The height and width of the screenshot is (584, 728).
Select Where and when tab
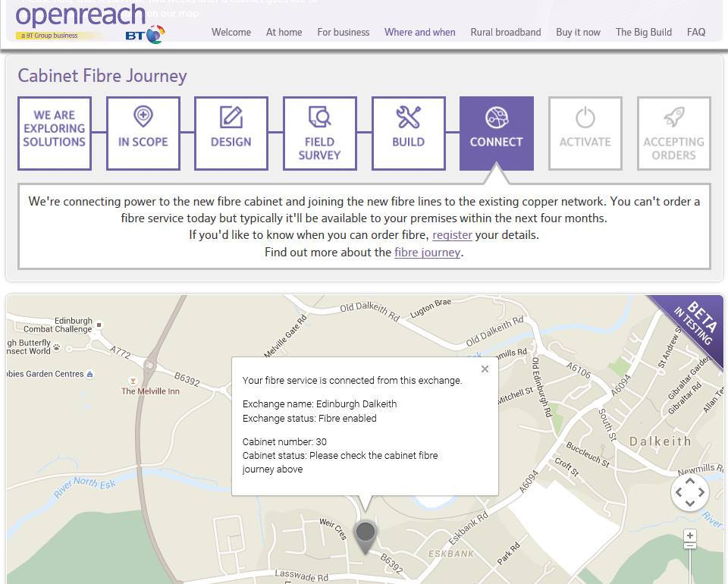419,32
